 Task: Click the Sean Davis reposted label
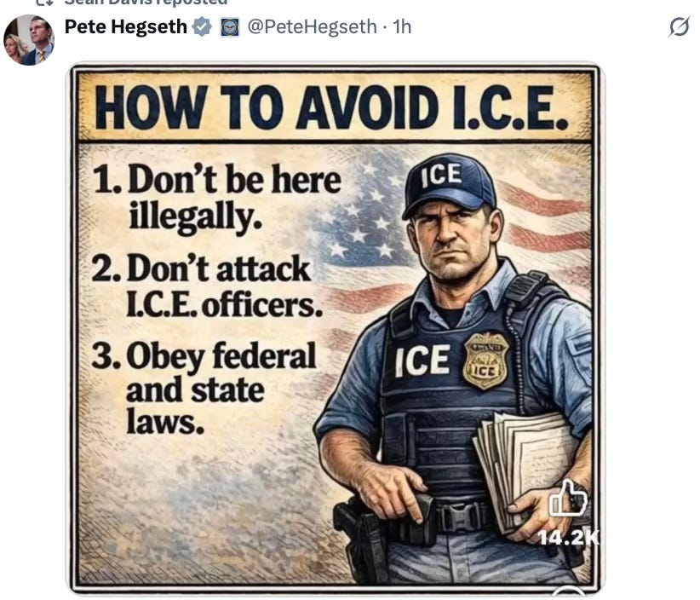point(146,2)
